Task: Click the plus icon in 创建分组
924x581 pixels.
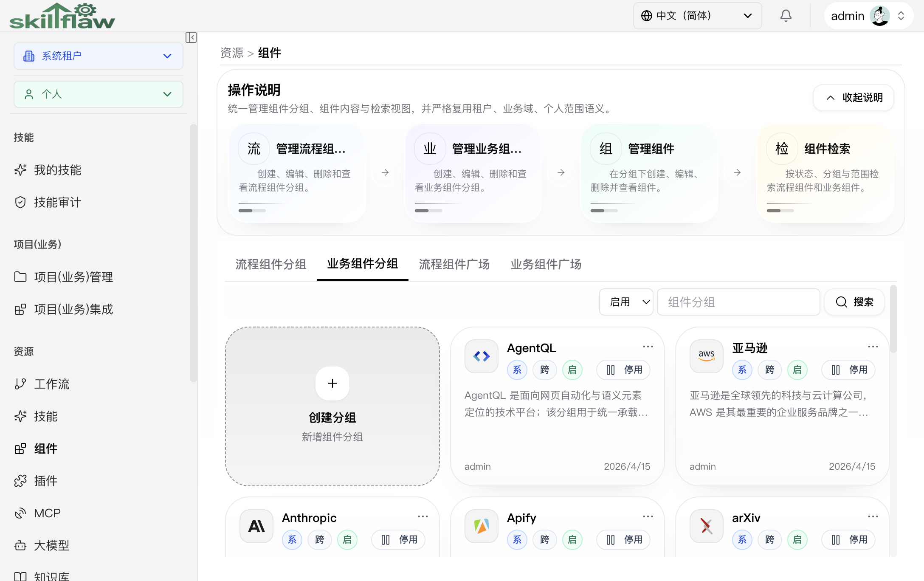Action: (332, 384)
